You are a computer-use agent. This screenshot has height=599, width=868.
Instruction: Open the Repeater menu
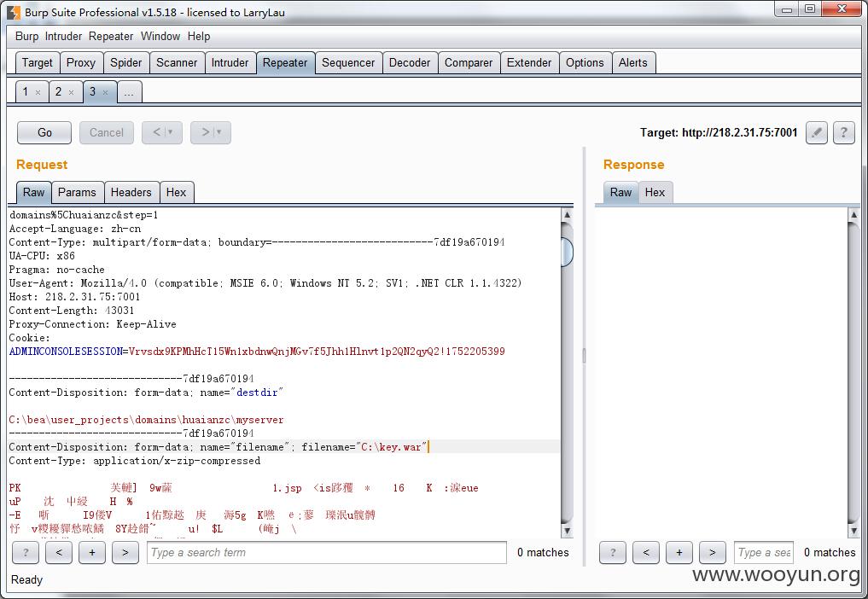(x=111, y=36)
